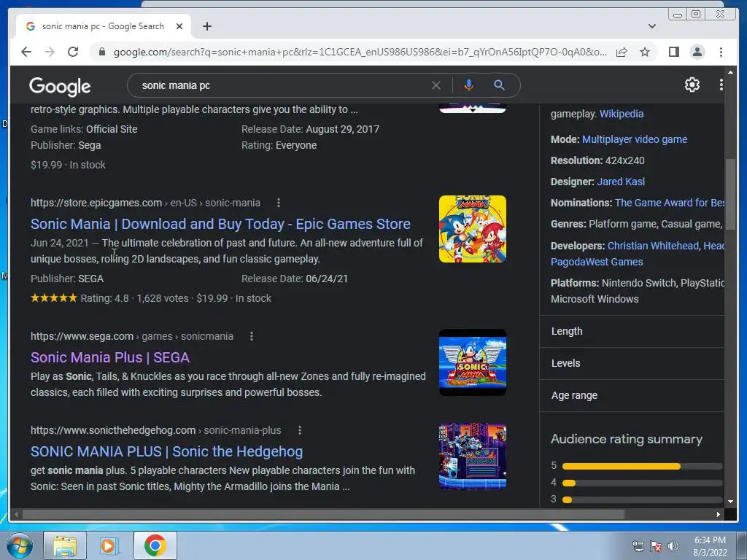This screenshot has height=560, width=747.
Task: Click the Multiplayer video game link
Action: [x=635, y=139]
